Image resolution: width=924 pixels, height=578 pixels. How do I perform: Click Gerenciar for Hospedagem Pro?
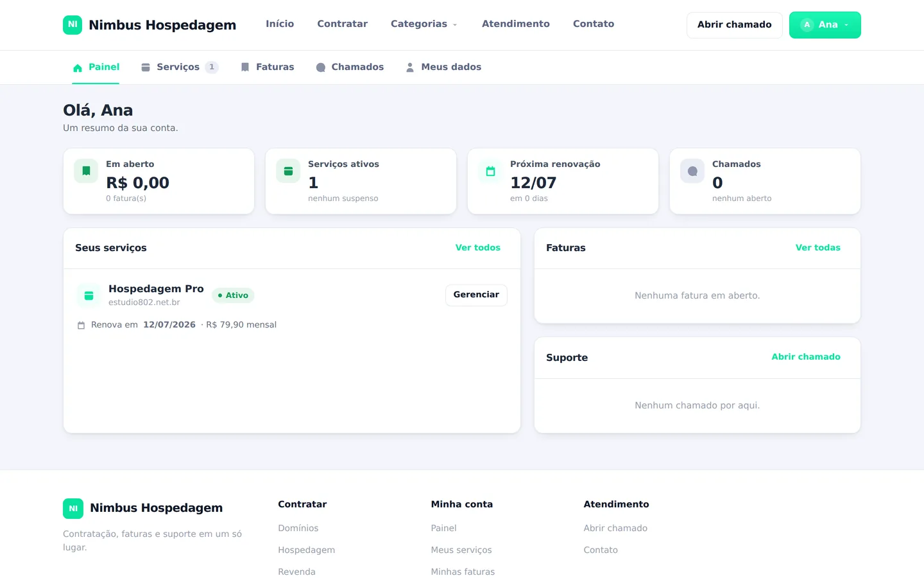pyautogui.click(x=476, y=295)
